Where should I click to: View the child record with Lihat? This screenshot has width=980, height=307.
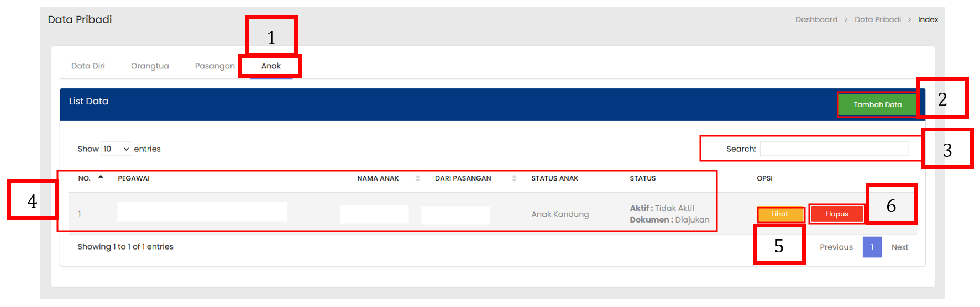(780, 214)
